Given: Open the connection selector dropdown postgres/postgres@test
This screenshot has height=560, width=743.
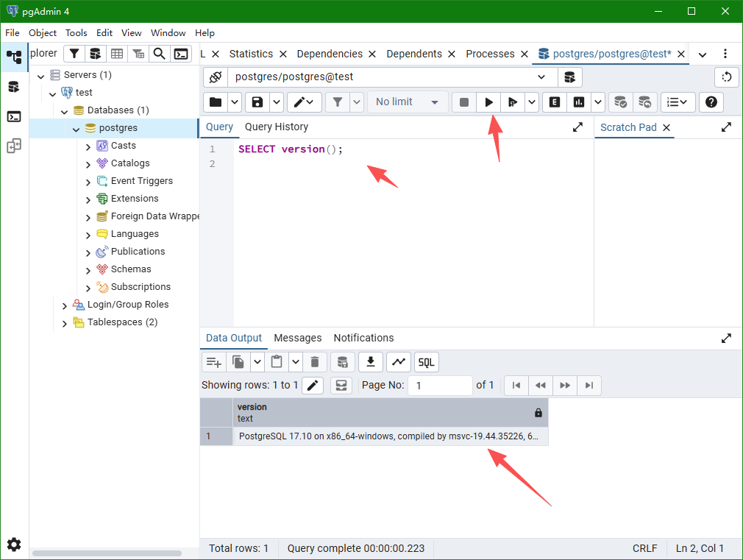Looking at the screenshot, I should [x=393, y=77].
